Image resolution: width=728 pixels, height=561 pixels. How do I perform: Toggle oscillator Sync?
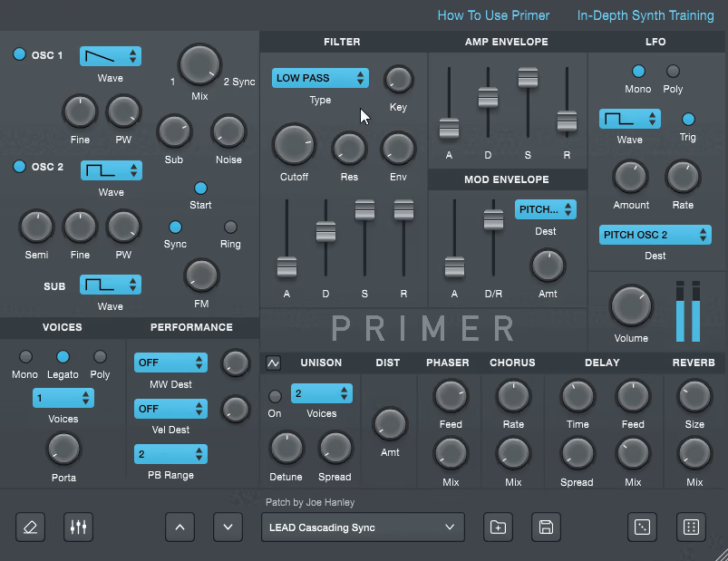pos(175,227)
